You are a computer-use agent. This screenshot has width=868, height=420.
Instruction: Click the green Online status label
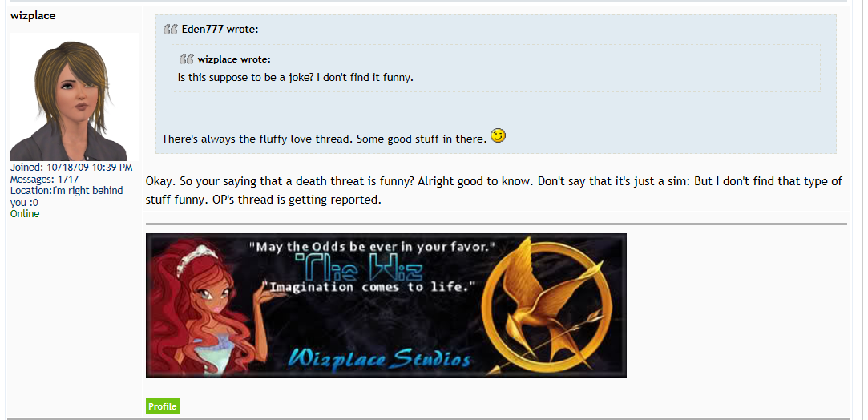tap(25, 213)
